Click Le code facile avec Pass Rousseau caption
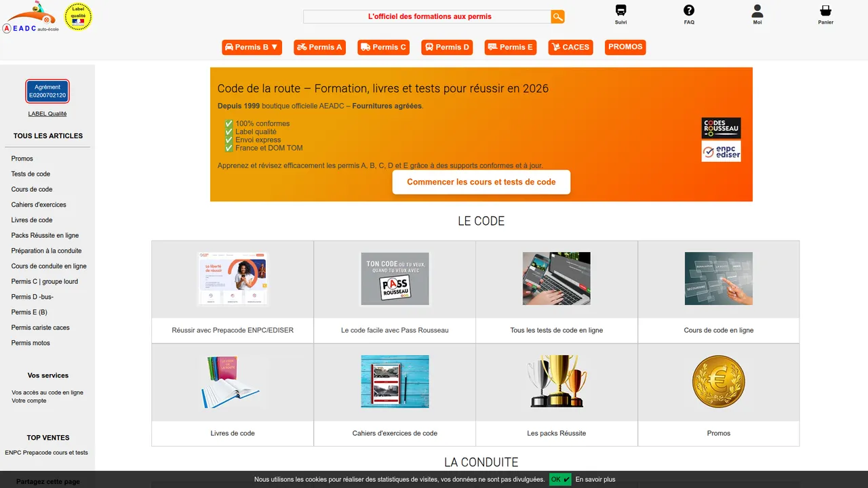Image resolution: width=868 pixels, height=488 pixels. point(395,330)
